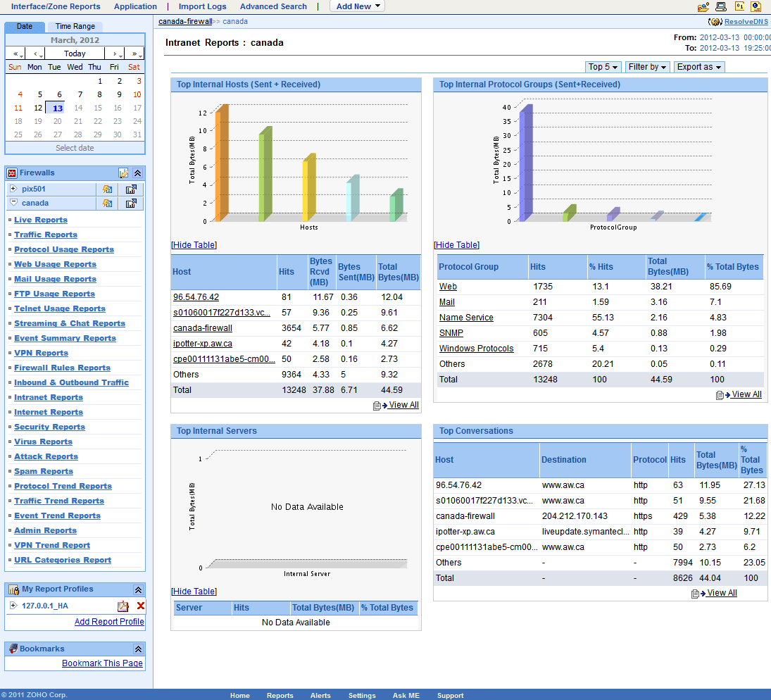771x700 pixels.
Task: Click the folder-with-user icon in top-right toolbar
Action: coord(703,6)
